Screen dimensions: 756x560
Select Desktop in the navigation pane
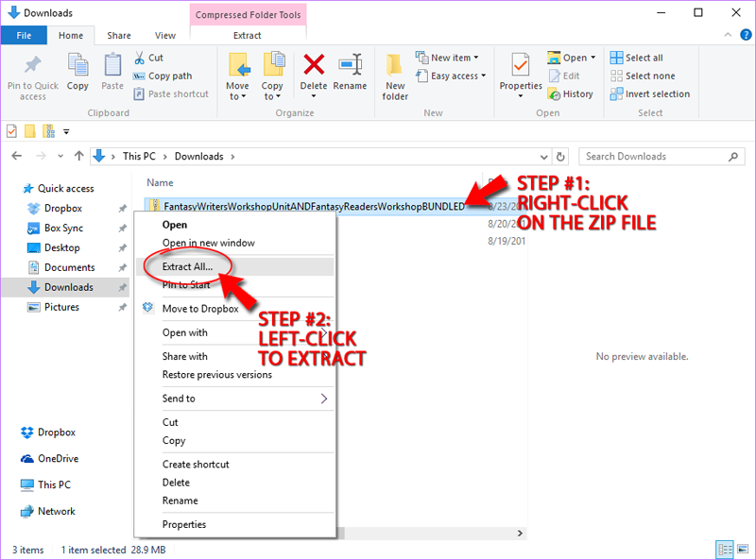[61, 247]
